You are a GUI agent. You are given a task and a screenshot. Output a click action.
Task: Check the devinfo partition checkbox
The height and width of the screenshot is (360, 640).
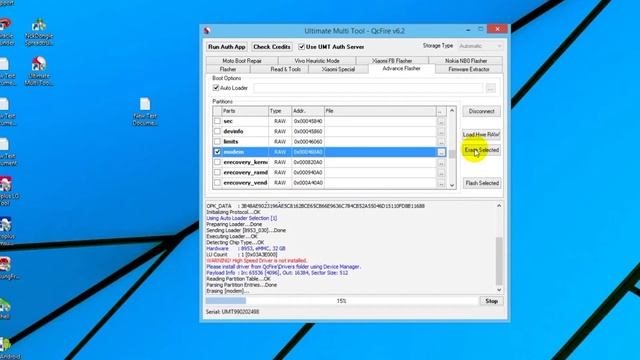[x=217, y=131]
